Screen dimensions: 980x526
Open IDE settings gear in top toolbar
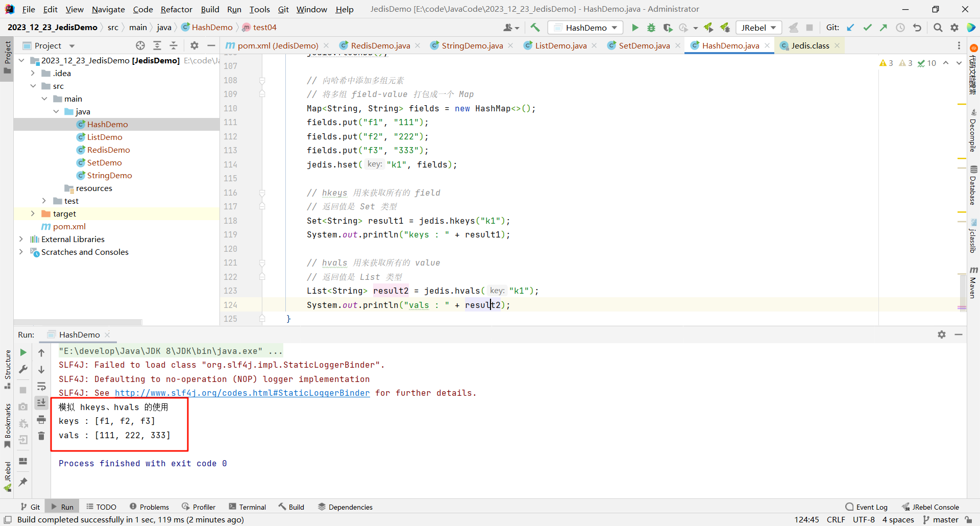click(954, 28)
